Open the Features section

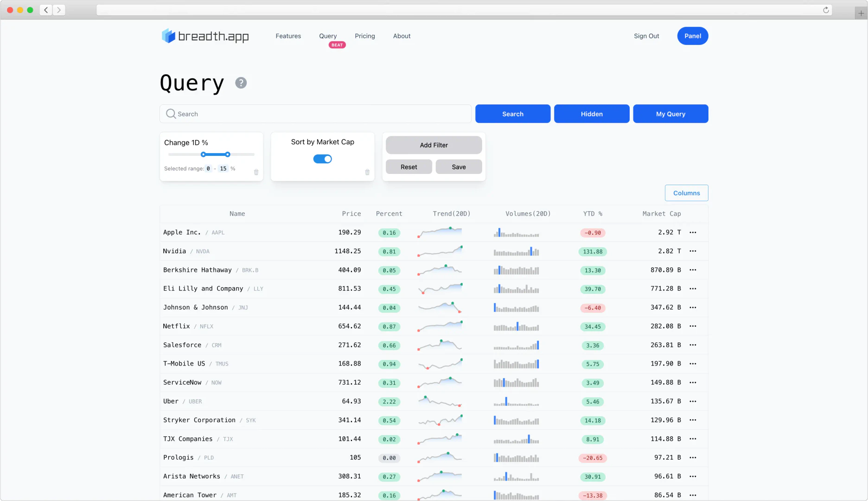coord(288,36)
